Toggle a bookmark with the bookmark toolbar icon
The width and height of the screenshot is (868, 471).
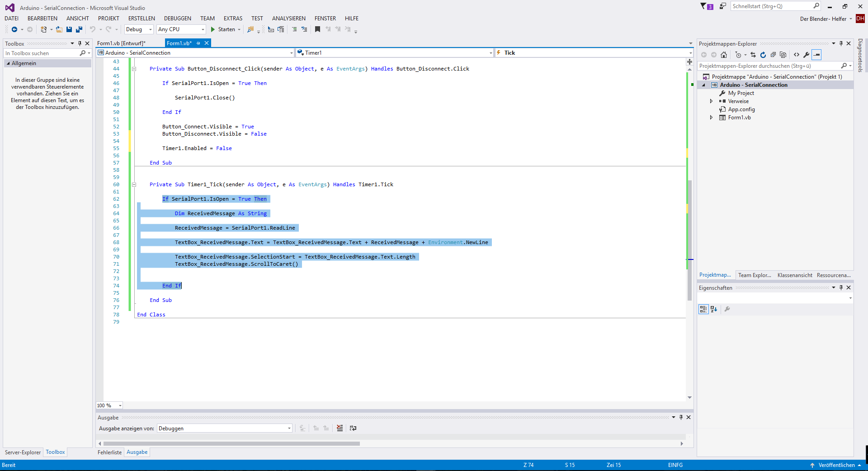(318, 29)
